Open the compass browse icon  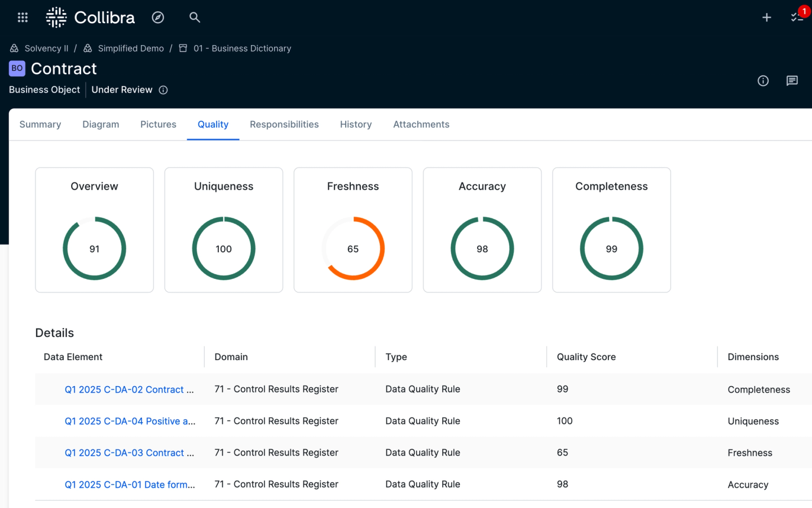pyautogui.click(x=158, y=17)
